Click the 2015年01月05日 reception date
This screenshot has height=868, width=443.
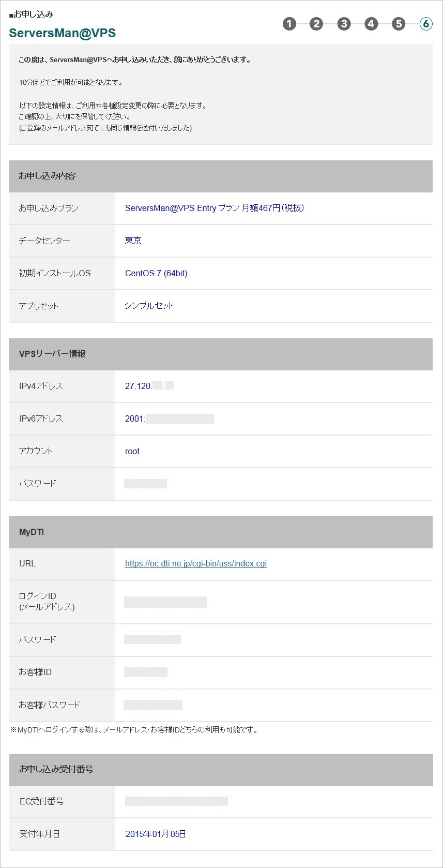pos(156,834)
